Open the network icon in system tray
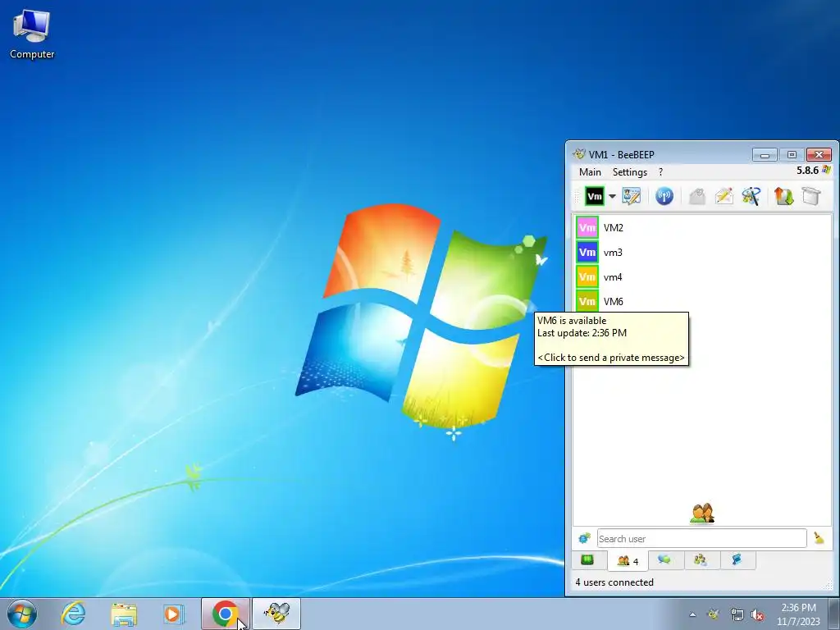Image resolution: width=840 pixels, height=630 pixels. [x=737, y=614]
